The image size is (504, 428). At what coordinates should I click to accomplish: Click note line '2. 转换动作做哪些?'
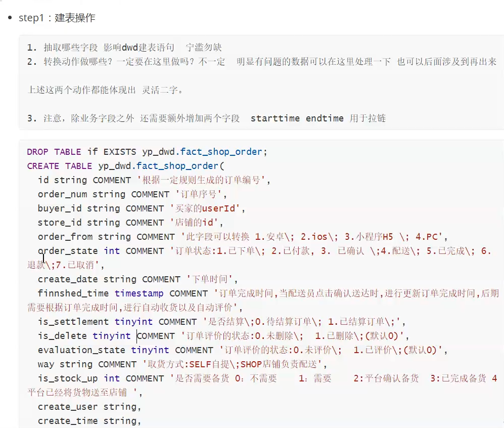(x=262, y=62)
